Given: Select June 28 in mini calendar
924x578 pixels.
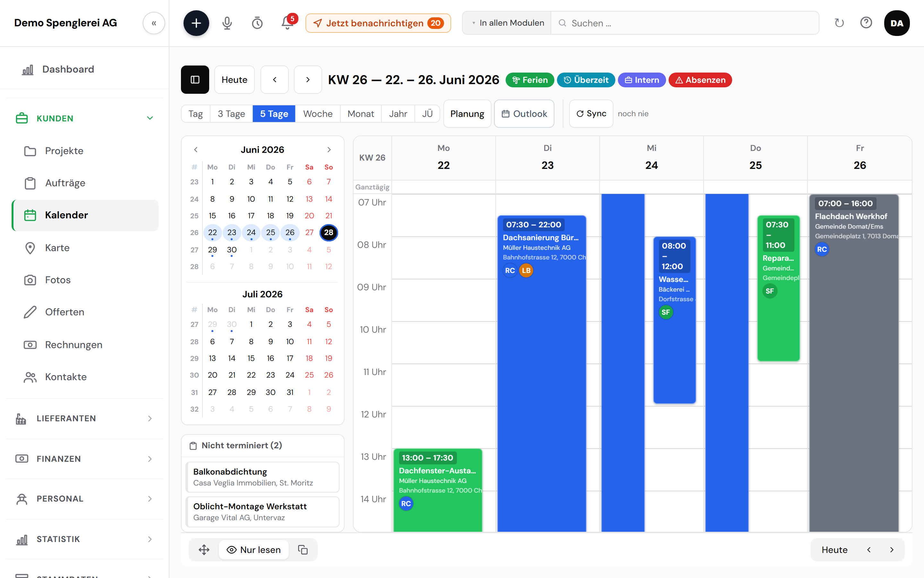Looking at the screenshot, I should coord(328,232).
